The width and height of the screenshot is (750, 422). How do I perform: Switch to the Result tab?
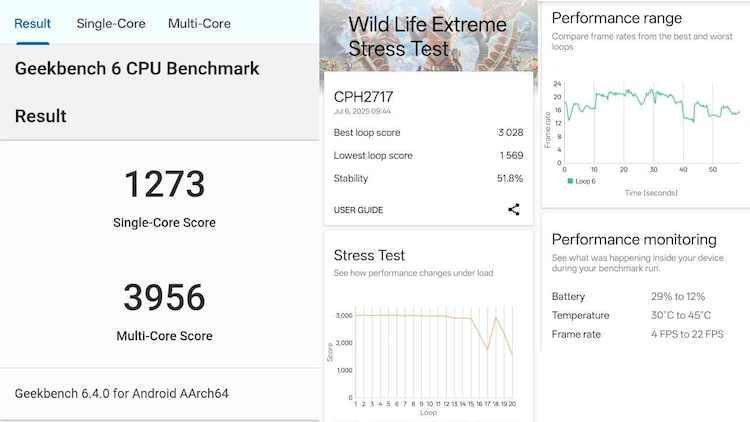pyautogui.click(x=32, y=23)
